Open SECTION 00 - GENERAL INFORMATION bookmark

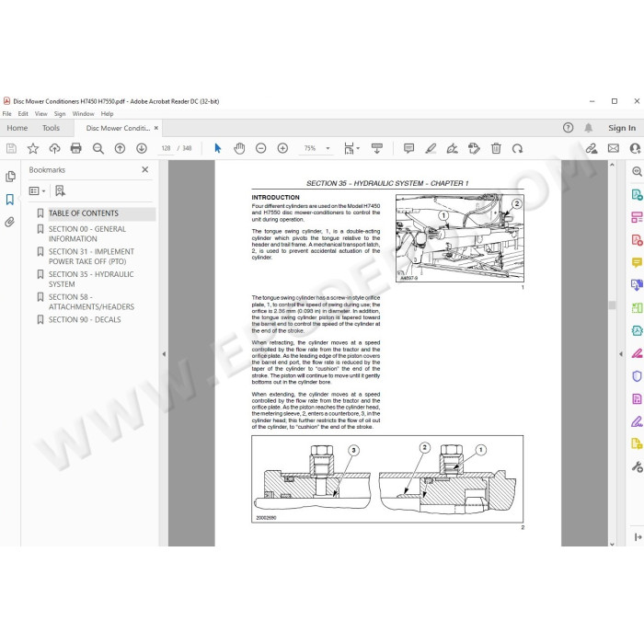click(x=87, y=234)
